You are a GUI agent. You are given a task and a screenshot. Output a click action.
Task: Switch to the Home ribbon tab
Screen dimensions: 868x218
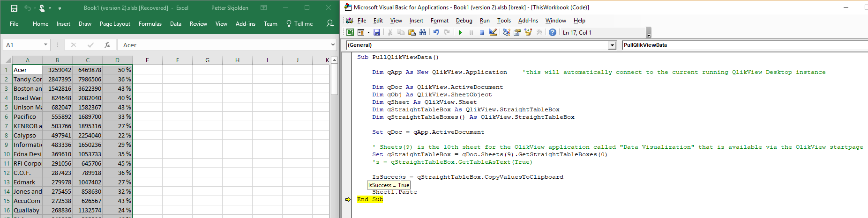click(40, 24)
